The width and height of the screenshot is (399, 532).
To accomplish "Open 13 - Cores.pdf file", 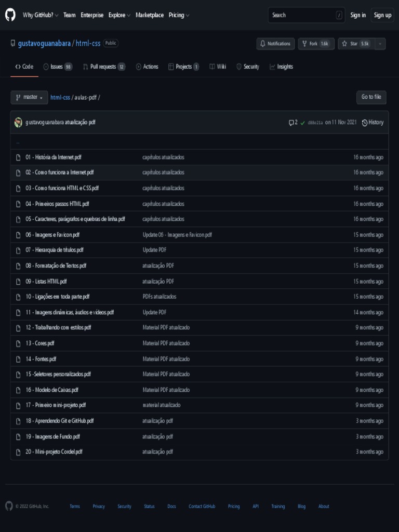I will coord(40,343).
